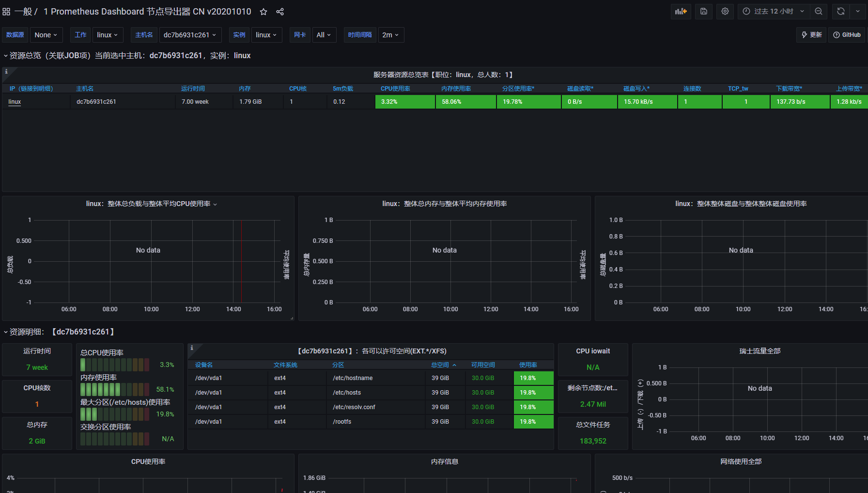Screen dimensions: 868x493
Task: Sort server table by CPU使用率 column
Action: (395, 89)
